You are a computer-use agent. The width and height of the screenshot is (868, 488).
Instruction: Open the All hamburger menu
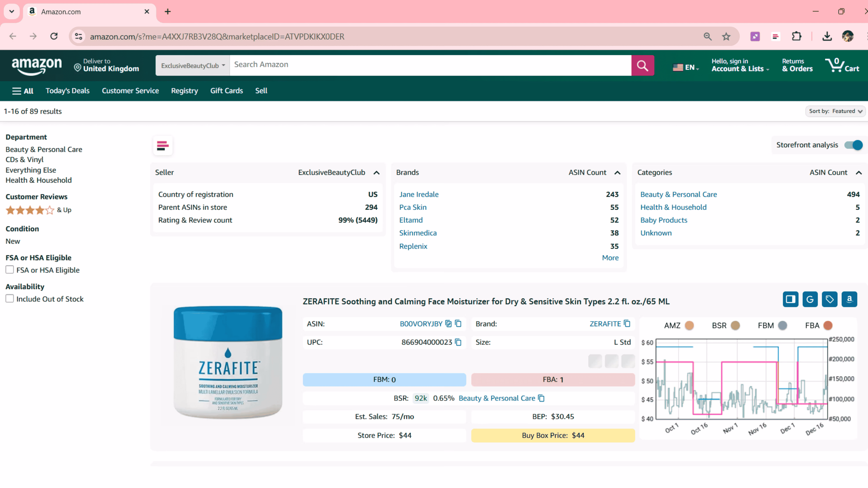click(22, 91)
